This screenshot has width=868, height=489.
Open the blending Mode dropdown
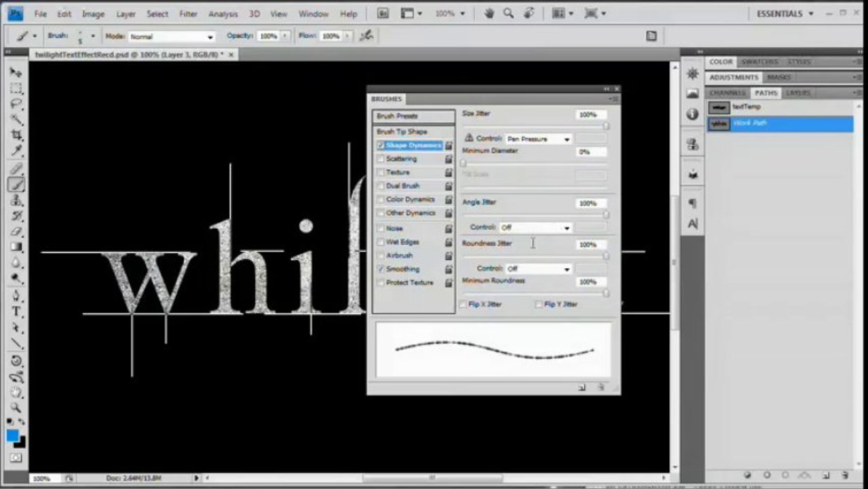coord(171,37)
